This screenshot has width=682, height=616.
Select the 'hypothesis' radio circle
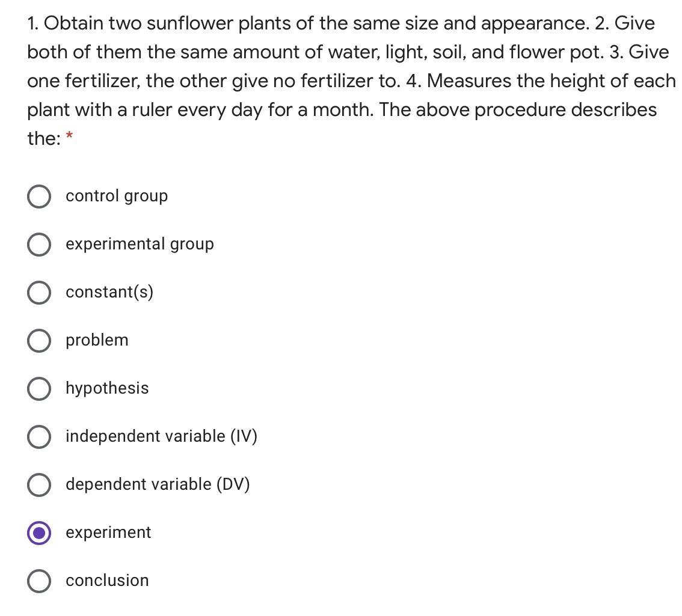pyautogui.click(x=39, y=389)
